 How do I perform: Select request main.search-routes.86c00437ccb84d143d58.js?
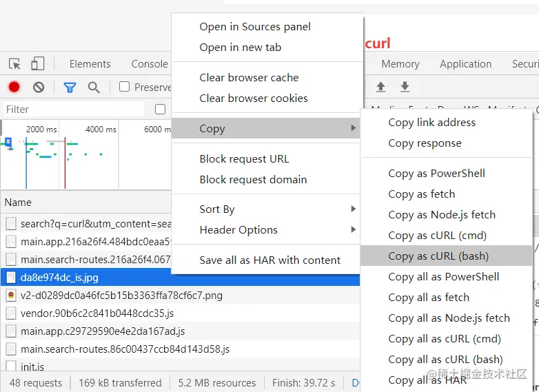[x=180, y=349]
